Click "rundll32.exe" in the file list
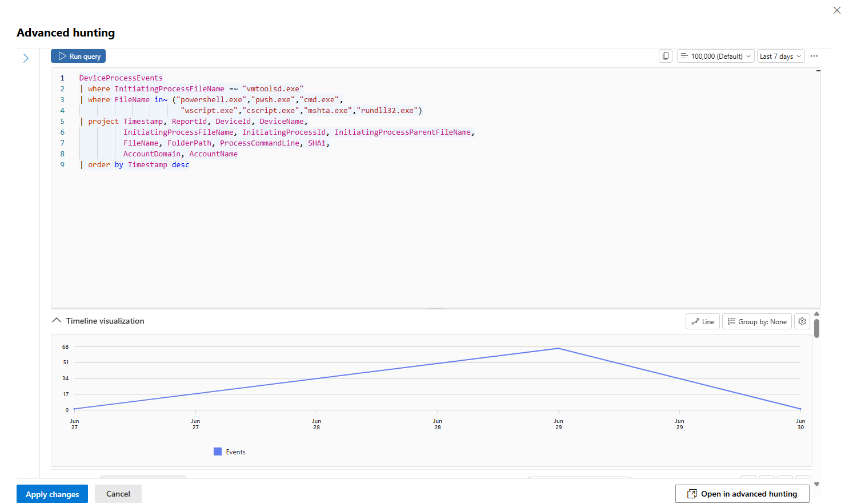 coord(387,110)
